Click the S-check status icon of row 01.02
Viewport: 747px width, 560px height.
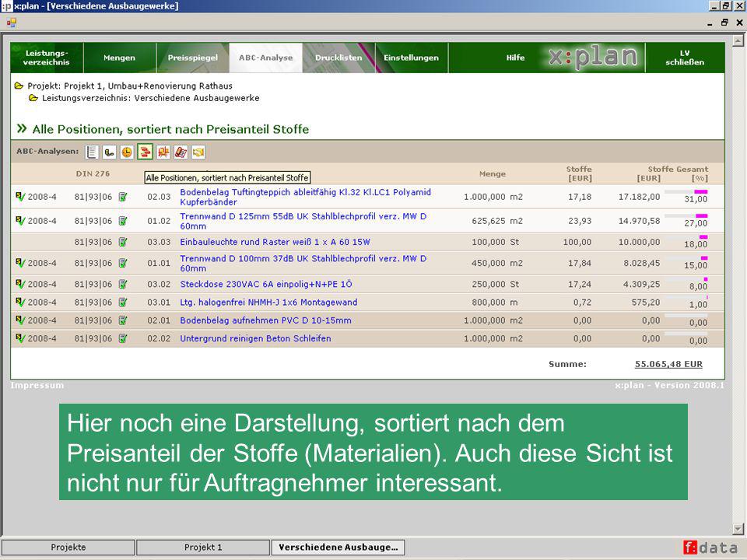click(20, 220)
